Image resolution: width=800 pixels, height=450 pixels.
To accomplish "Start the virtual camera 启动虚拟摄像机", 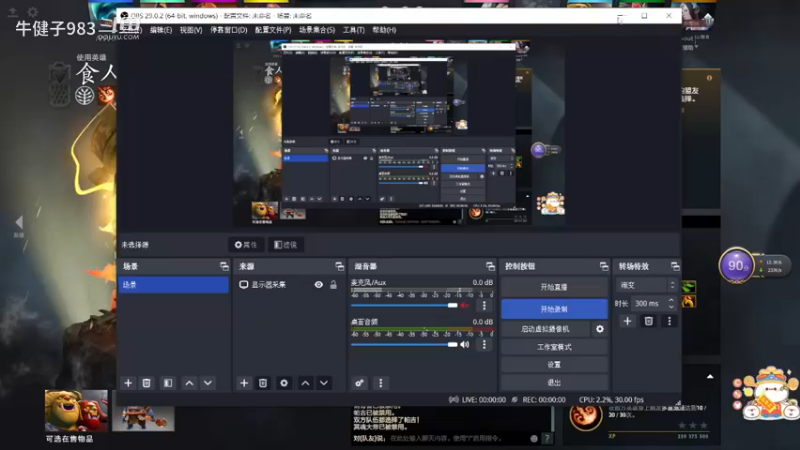I will tap(545, 329).
